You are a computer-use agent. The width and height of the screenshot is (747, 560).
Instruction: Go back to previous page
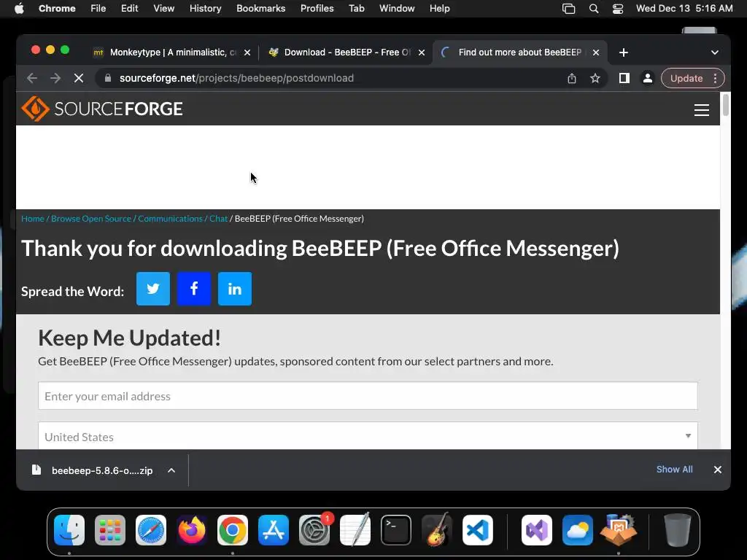(x=32, y=78)
